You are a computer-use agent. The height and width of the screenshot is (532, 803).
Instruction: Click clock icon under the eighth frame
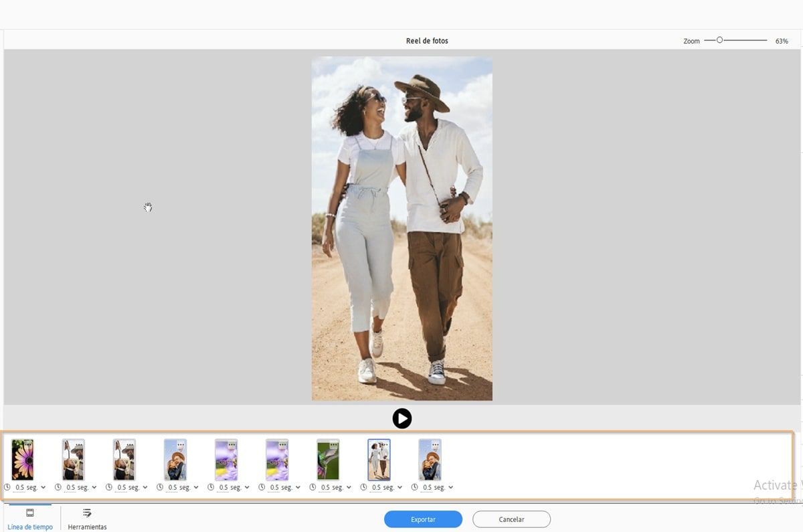[x=363, y=487]
